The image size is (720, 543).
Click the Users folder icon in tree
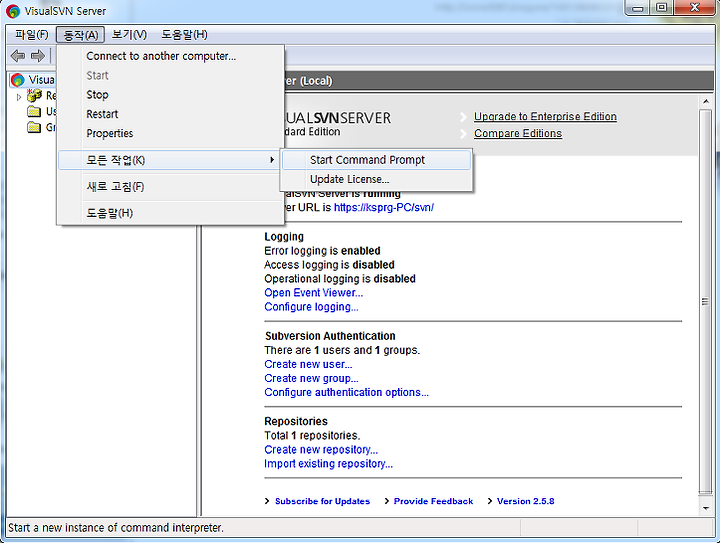(34, 112)
